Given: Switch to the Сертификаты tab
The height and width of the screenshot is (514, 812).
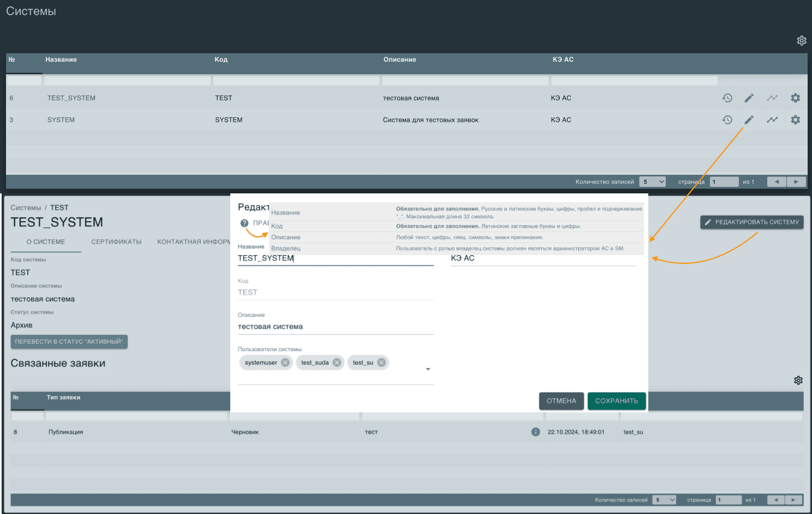Looking at the screenshot, I should pos(116,242).
